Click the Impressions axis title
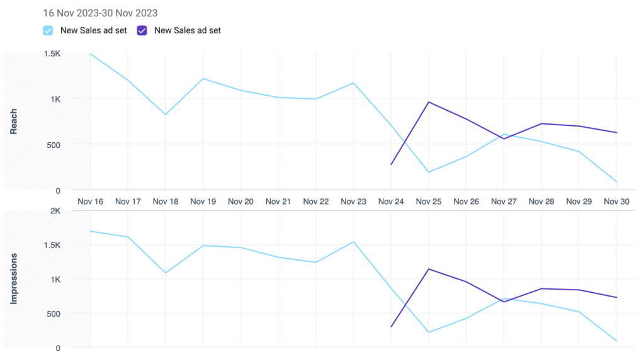644x357 pixels. (x=14, y=279)
